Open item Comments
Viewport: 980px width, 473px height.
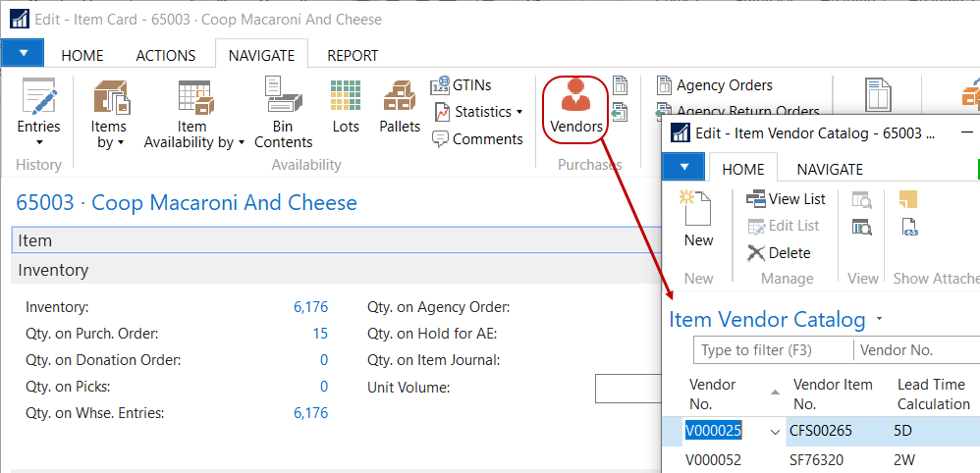click(477, 139)
